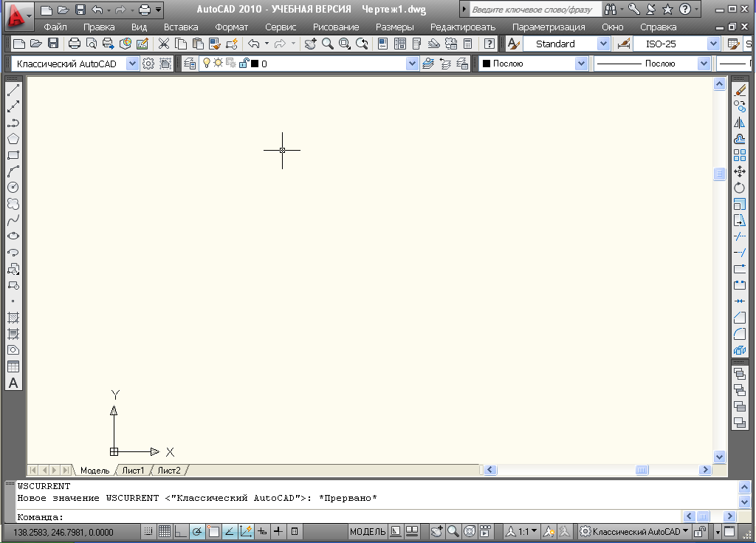Select the Arc tool

pyautogui.click(x=13, y=171)
